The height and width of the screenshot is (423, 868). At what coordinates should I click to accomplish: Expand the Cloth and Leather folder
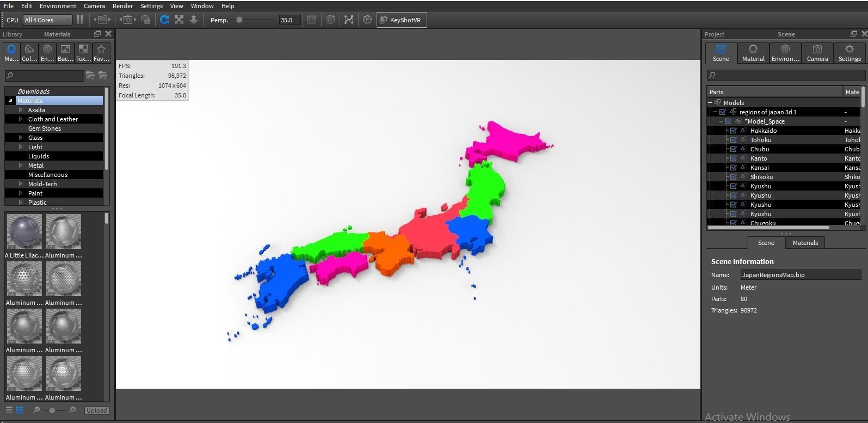click(21, 119)
